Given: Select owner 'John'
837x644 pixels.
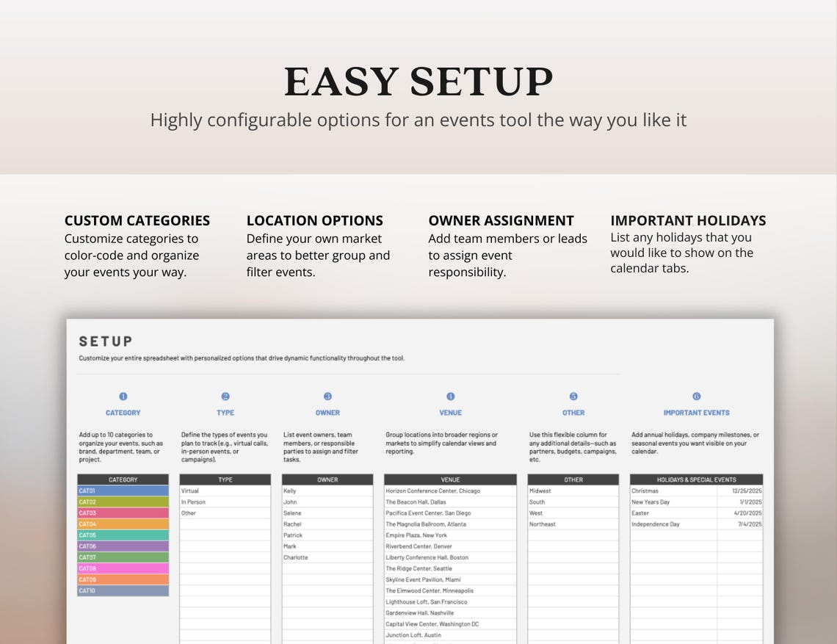Looking at the screenshot, I should coord(327,502).
